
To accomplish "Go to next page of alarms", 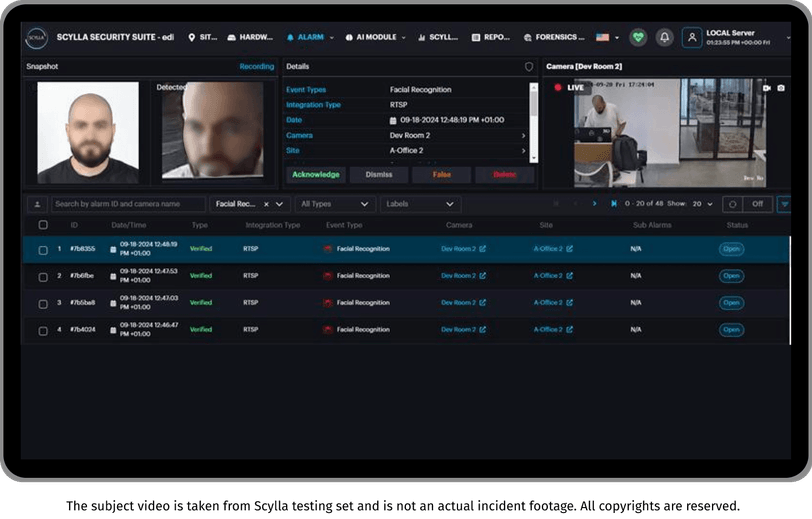I will (x=594, y=204).
